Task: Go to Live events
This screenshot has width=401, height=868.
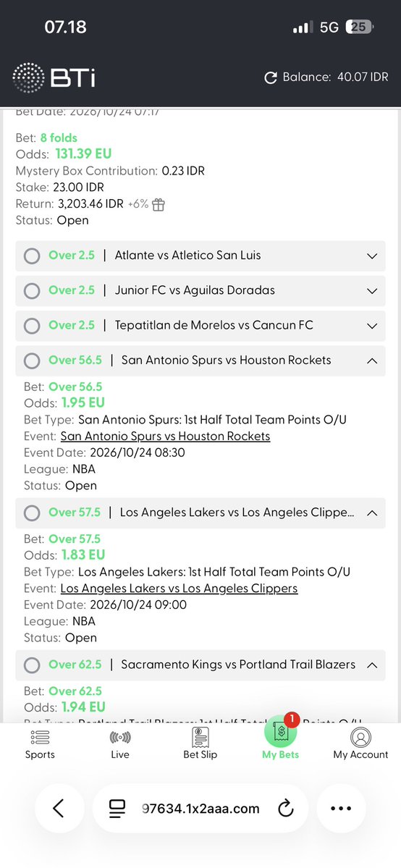Action: [120, 744]
